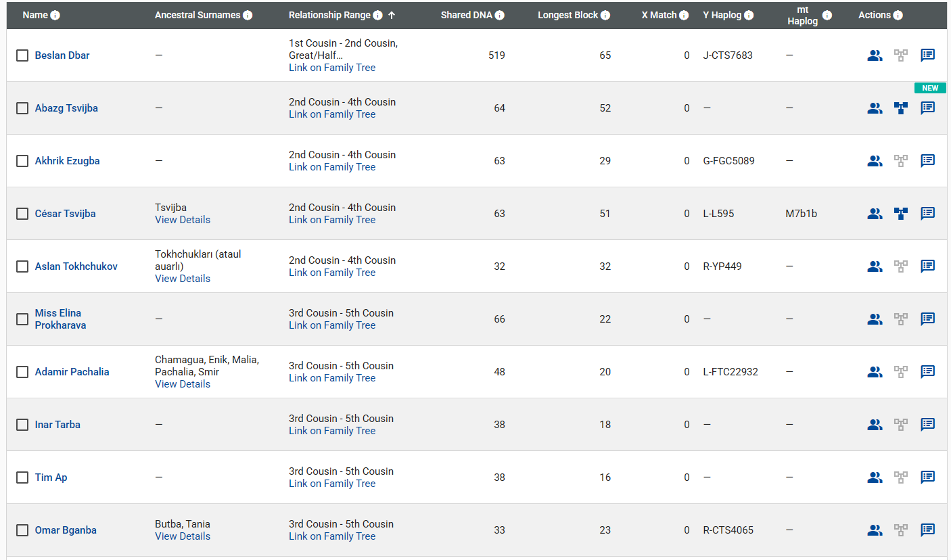The width and height of the screenshot is (951, 560).
Task: Select M7b1b mt haplogroup value
Action: click(802, 214)
